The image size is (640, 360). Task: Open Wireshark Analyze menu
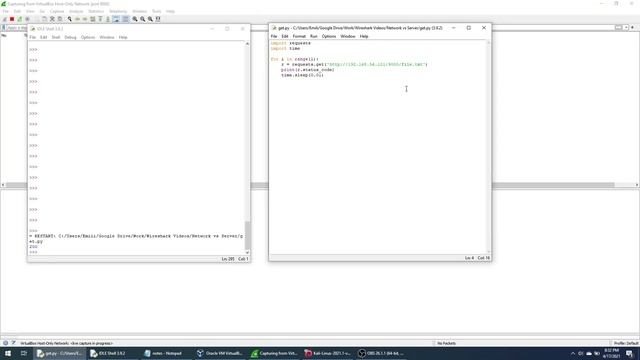click(x=76, y=11)
